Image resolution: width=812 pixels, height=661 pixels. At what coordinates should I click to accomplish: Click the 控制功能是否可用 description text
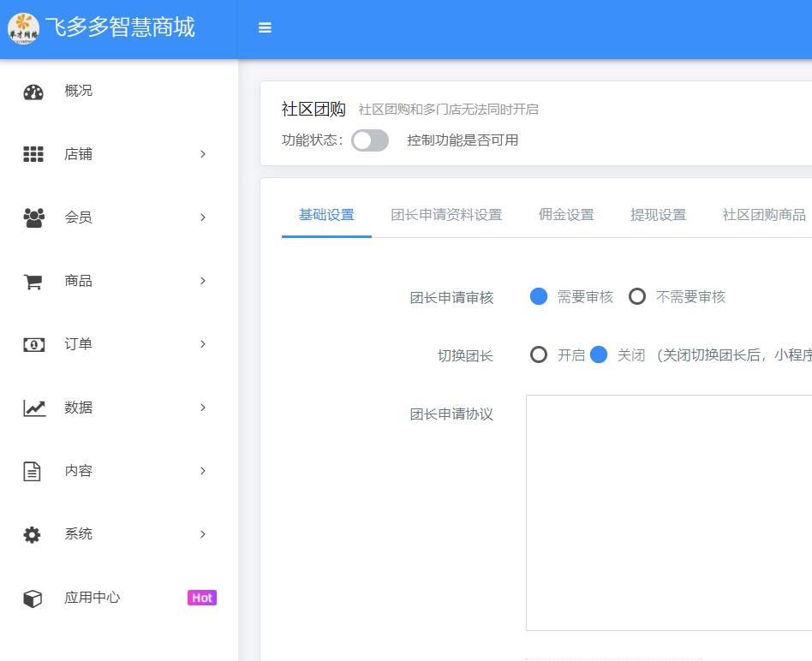tap(463, 140)
